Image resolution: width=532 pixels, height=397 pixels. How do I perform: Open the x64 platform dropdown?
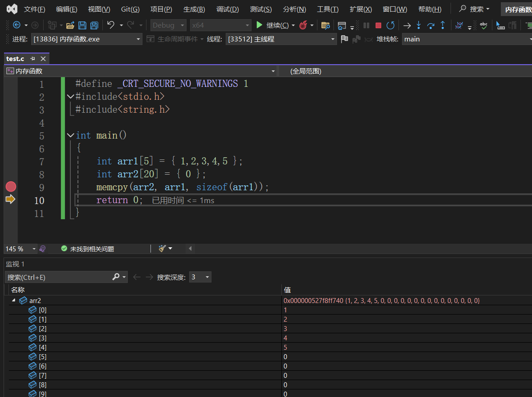click(x=220, y=25)
